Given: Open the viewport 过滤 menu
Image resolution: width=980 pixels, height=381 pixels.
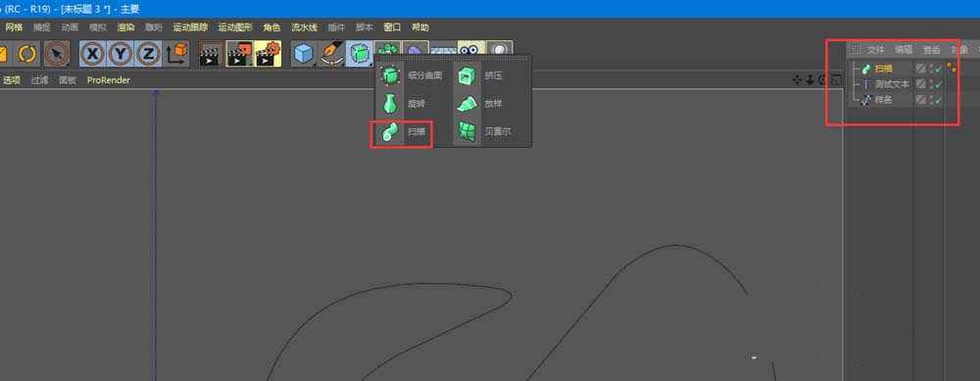Looking at the screenshot, I should (x=40, y=80).
